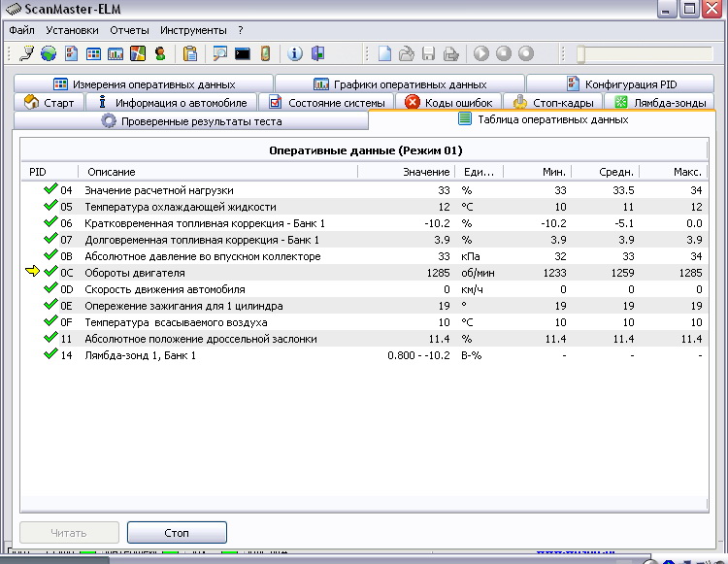Open the terminal console icon in toolbar

[243, 53]
